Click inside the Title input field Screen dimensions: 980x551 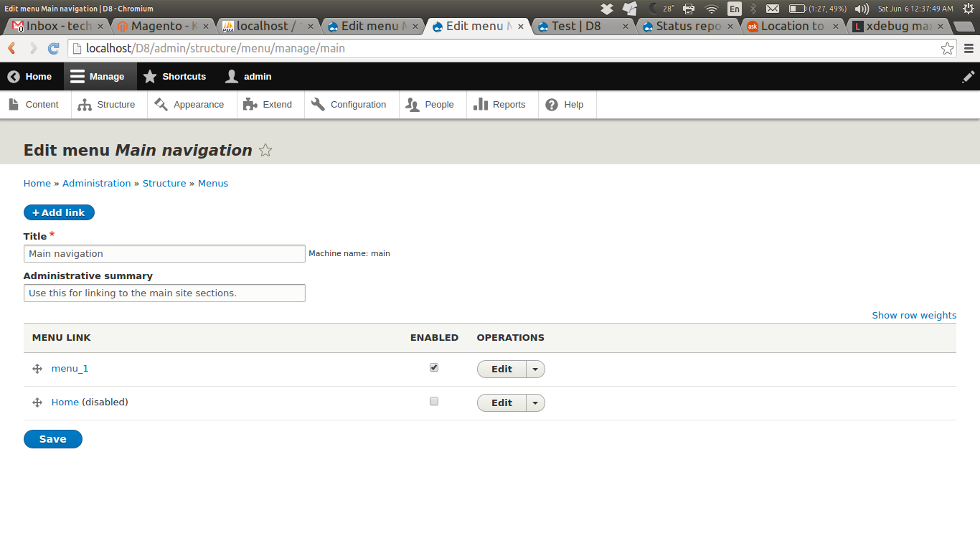[x=164, y=253]
